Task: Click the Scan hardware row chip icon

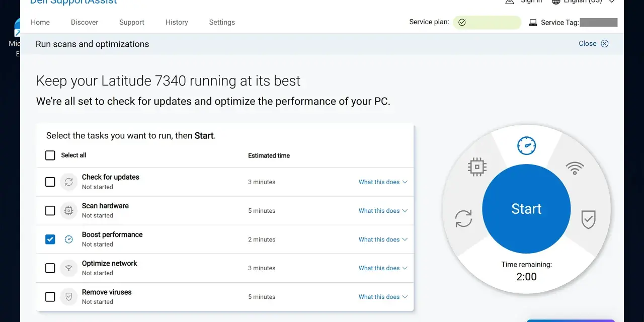Action: click(x=69, y=210)
